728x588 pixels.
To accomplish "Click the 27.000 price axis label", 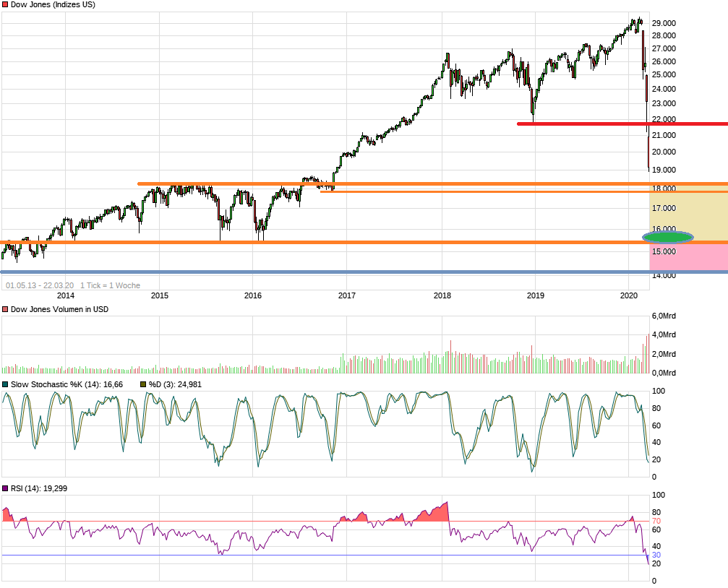I will point(664,48).
